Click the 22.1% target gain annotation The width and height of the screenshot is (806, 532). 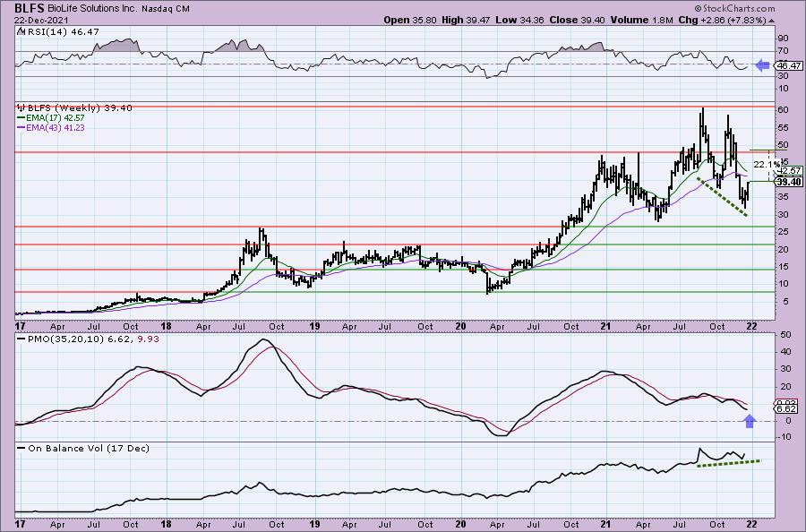click(x=767, y=165)
